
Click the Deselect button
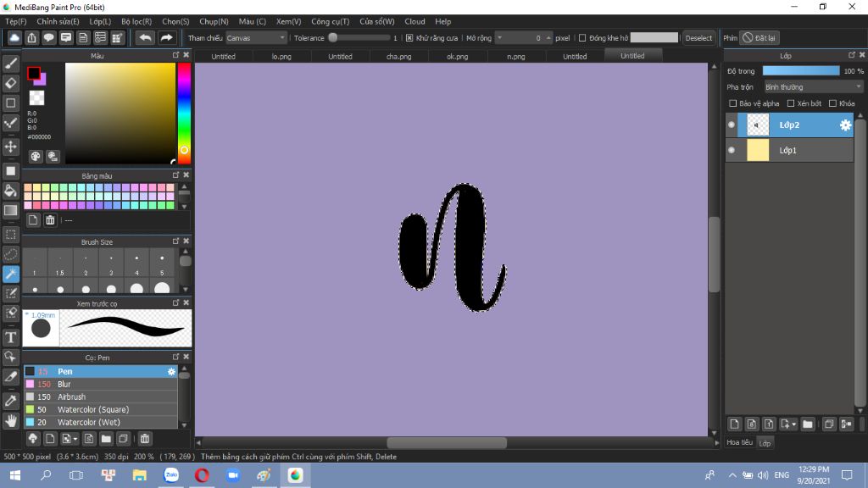pos(698,38)
